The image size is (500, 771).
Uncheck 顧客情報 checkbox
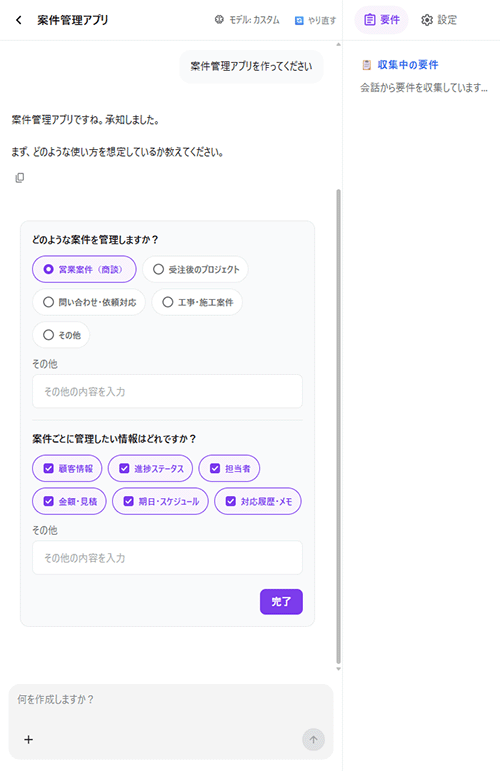click(x=67, y=468)
